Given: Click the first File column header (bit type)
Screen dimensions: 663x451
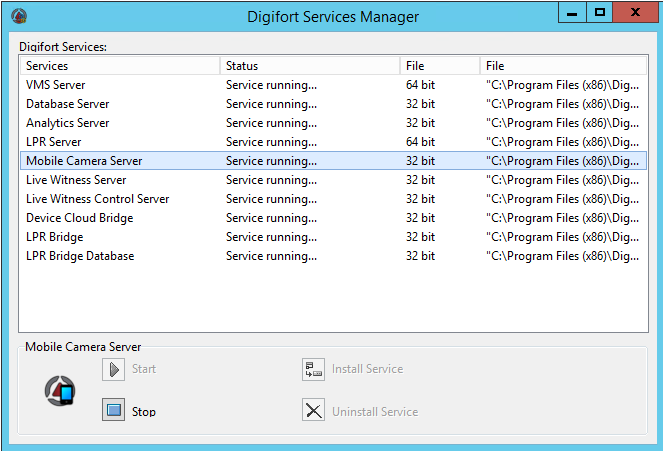Looking at the screenshot, I should tap(440, 66).
